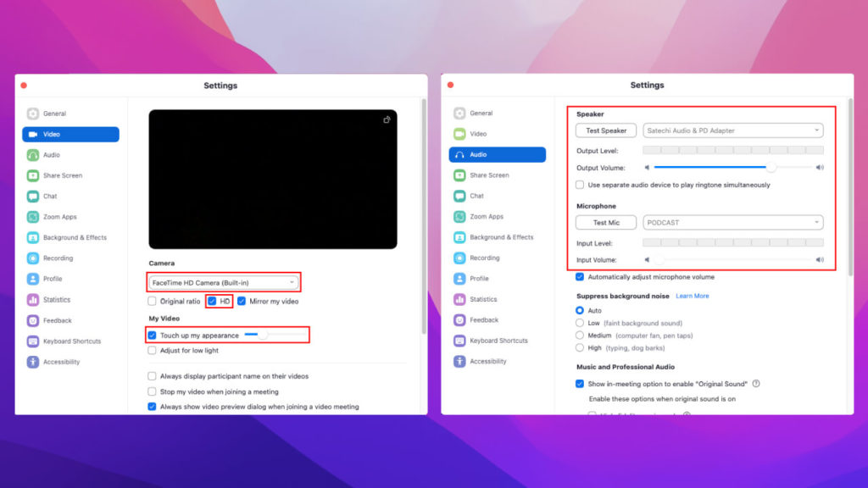Open Satechi Audio speaker dropdown
The image size is (868, 488).
click(x=733, y=130)
